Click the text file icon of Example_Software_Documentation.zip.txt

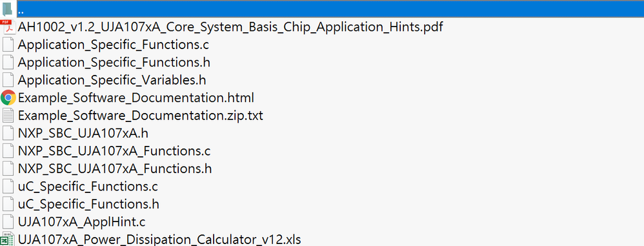[8, 116]
